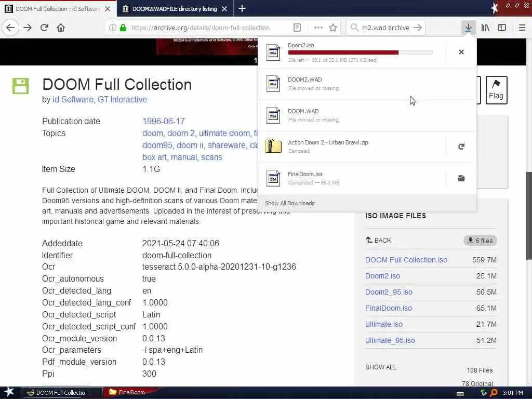
Task: Open the scans topic link
Action: coord(212,157)
